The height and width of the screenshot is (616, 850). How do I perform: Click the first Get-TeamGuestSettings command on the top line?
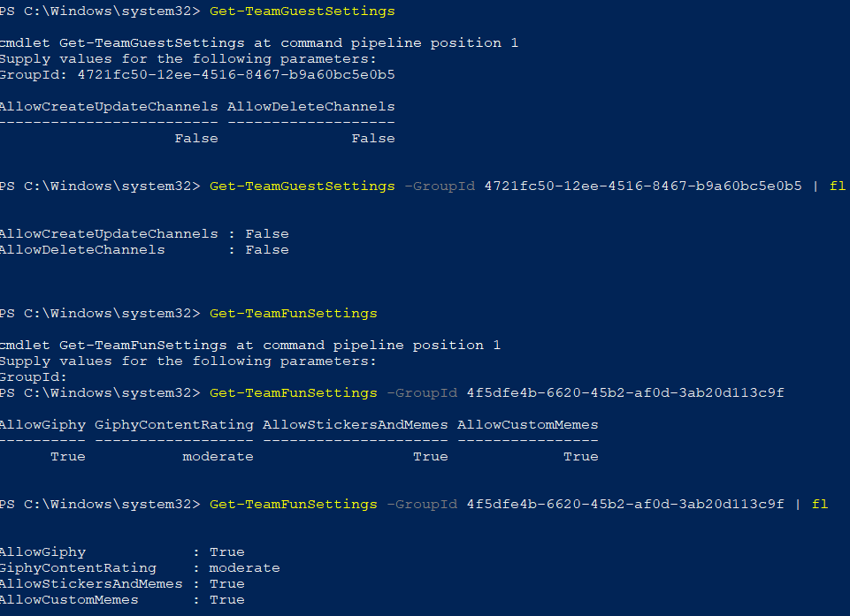tap(302, 11)
